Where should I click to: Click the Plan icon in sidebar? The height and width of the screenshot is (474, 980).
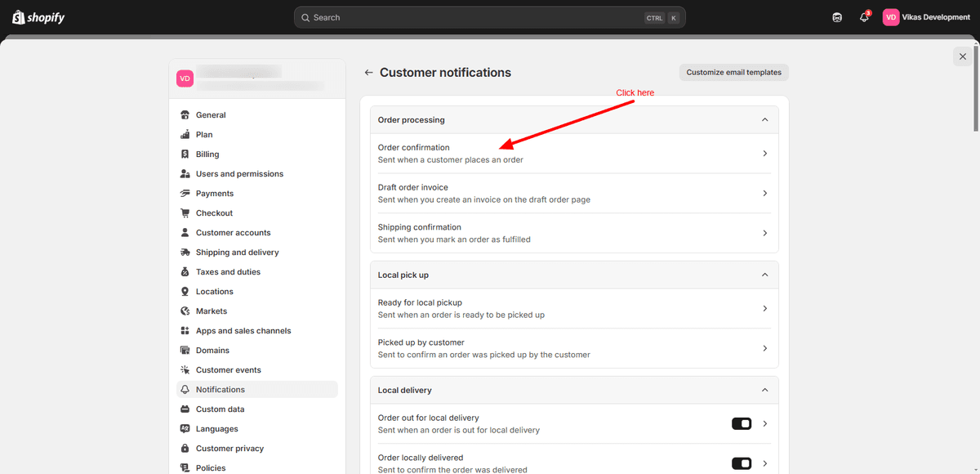pos(185,135)
